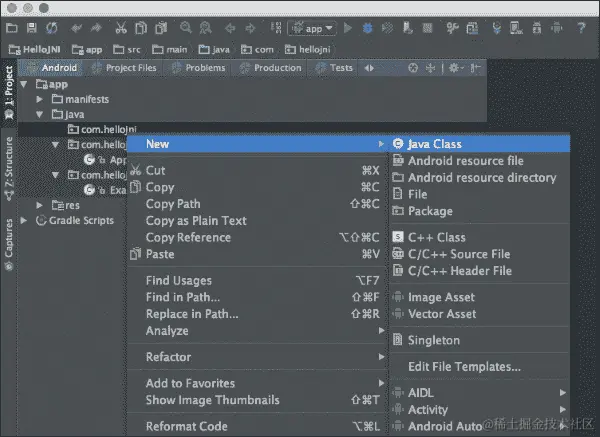600x437 pixels.
Task: Click the Hide panel icon
Action: 475,68
